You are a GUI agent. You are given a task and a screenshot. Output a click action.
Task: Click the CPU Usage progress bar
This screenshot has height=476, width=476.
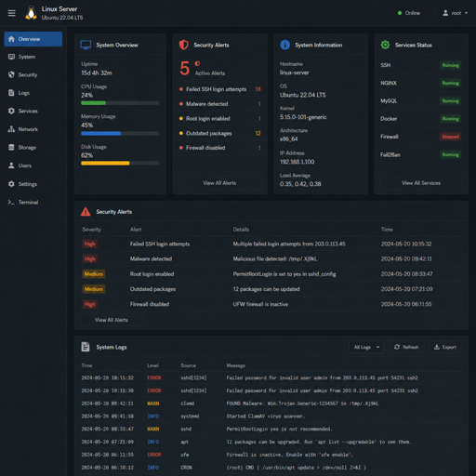[120, 103]
